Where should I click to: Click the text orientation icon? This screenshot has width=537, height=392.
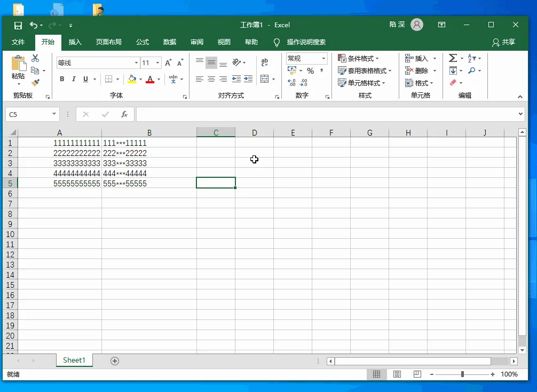pos(236,62)
